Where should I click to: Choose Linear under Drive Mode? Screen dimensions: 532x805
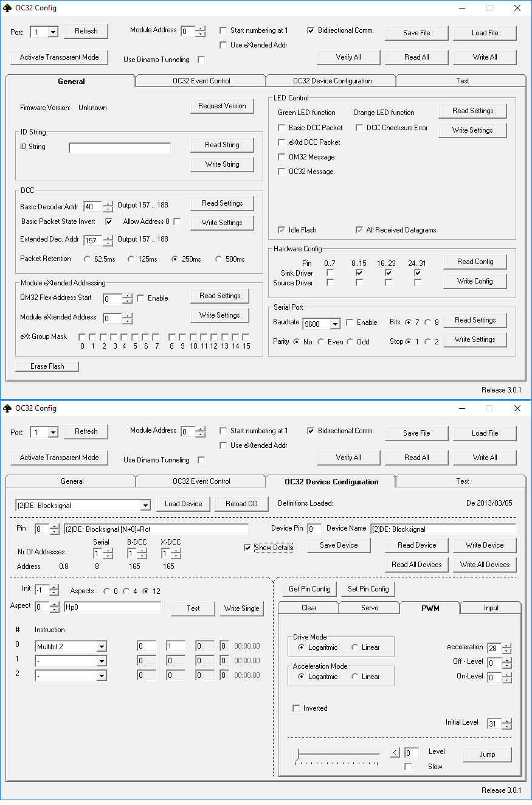point(355,647)
